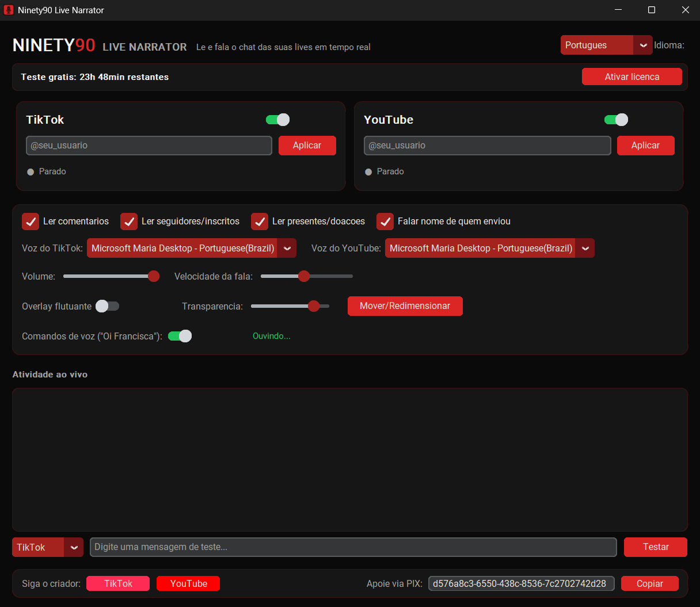The width and height of the screenshot is (700, 607).
Task: Focus the TikTok @seu_usuario input field
Action: 149,146
